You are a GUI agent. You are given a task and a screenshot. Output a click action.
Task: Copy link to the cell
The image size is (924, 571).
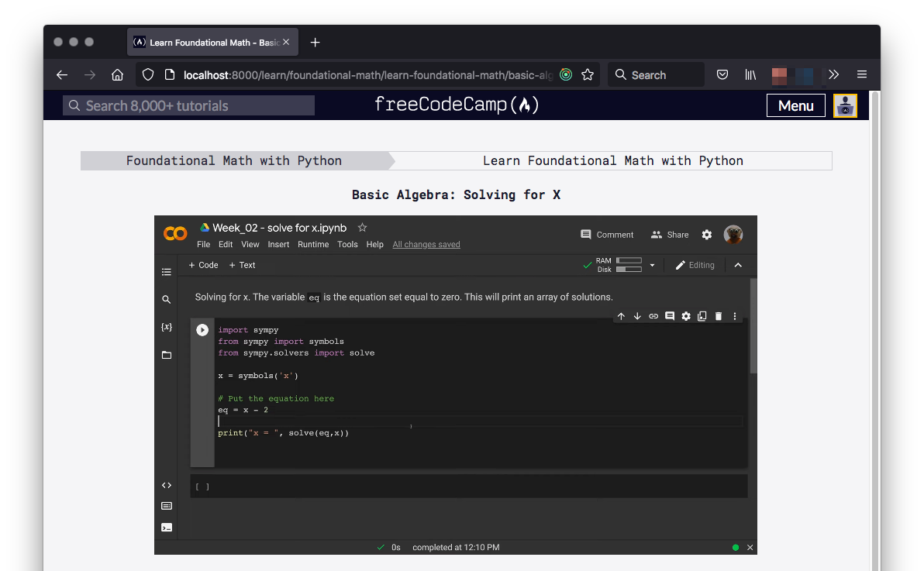pyautogui.click(x=653, y=315)
